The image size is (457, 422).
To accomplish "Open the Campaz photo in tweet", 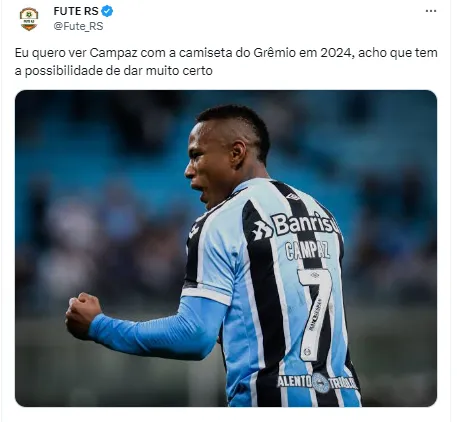I will [226, 248].
